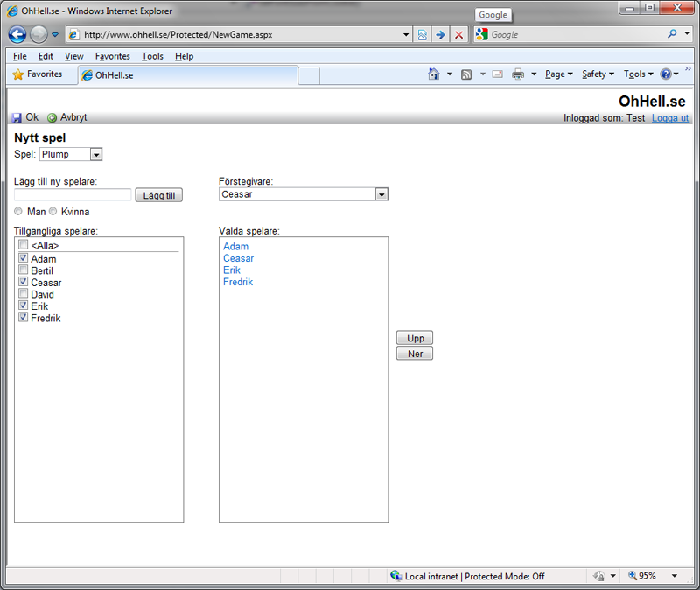Select the Kvinna radio button

(x=53, y=211)
